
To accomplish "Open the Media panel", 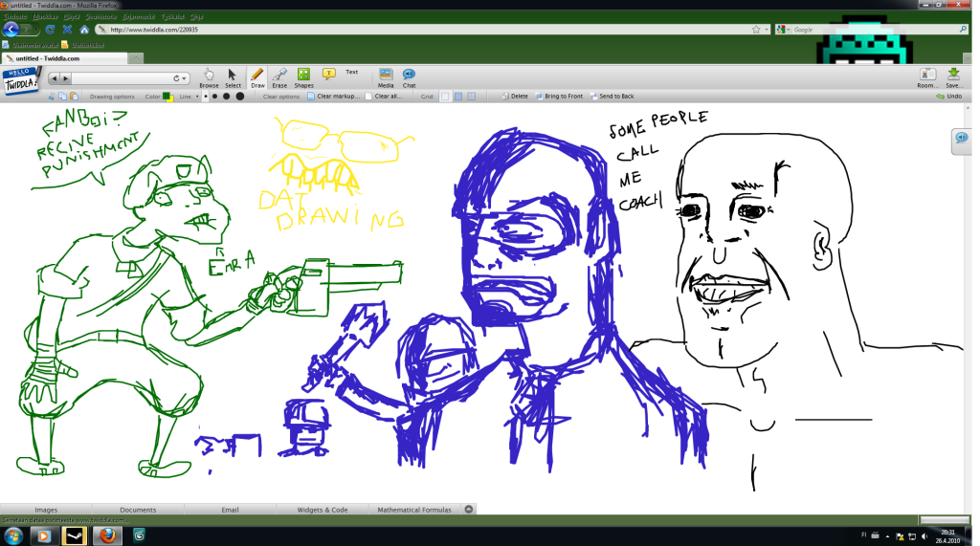I will click(386, 77).
